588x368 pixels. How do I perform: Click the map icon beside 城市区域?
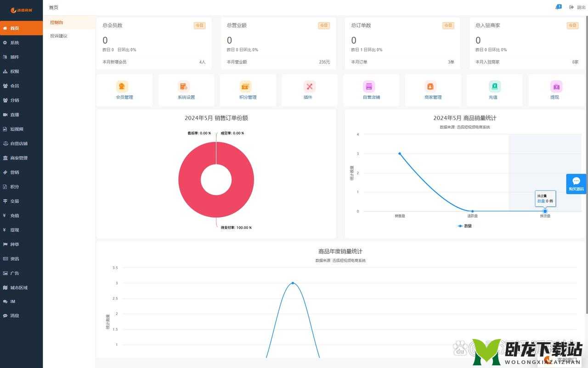point(5,287)
